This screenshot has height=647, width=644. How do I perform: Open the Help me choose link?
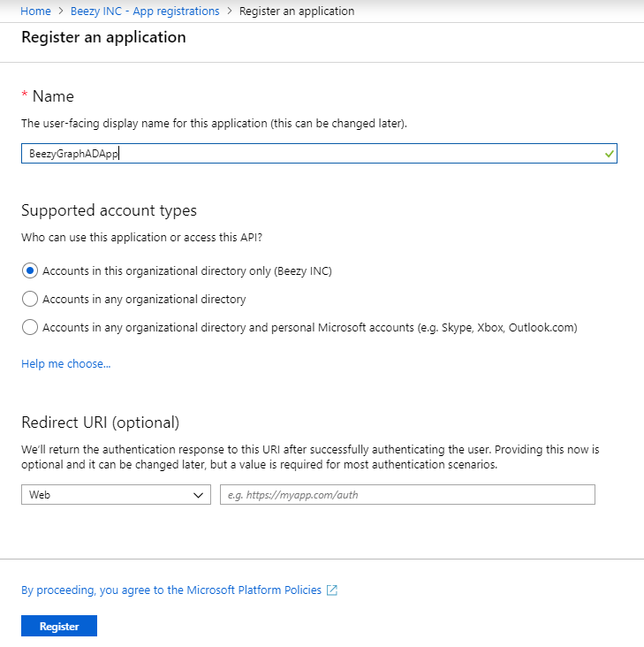click(x=66, y=363)
